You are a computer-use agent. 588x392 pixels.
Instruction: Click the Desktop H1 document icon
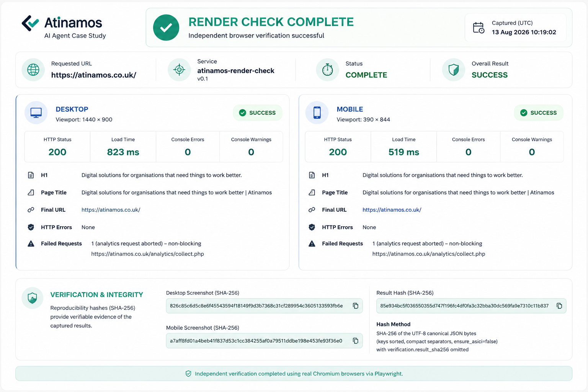click(31, 175)
